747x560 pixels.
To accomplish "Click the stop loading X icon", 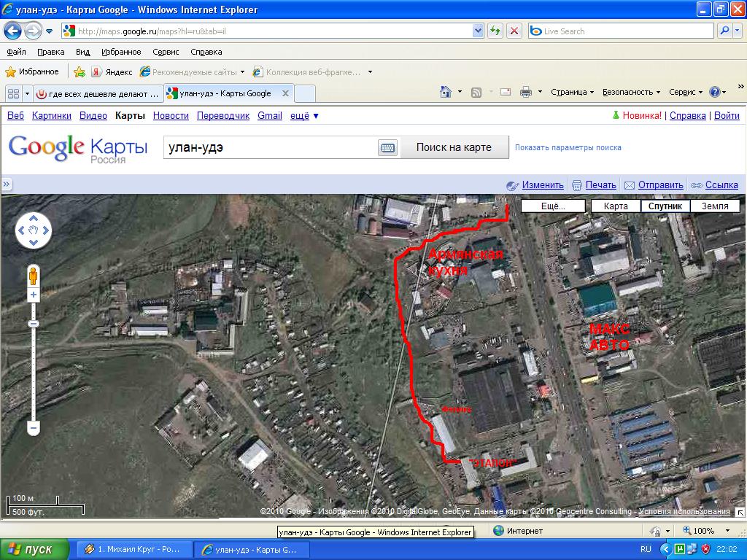I will pos(514,31).
